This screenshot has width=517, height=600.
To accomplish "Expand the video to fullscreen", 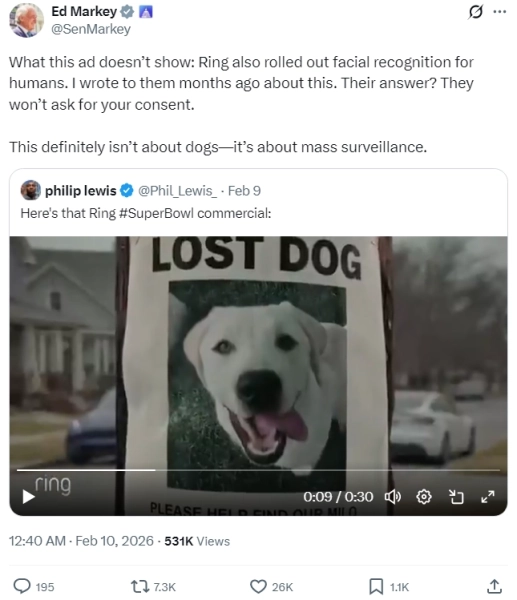I will pyautogui.click(x=488, y=497).
